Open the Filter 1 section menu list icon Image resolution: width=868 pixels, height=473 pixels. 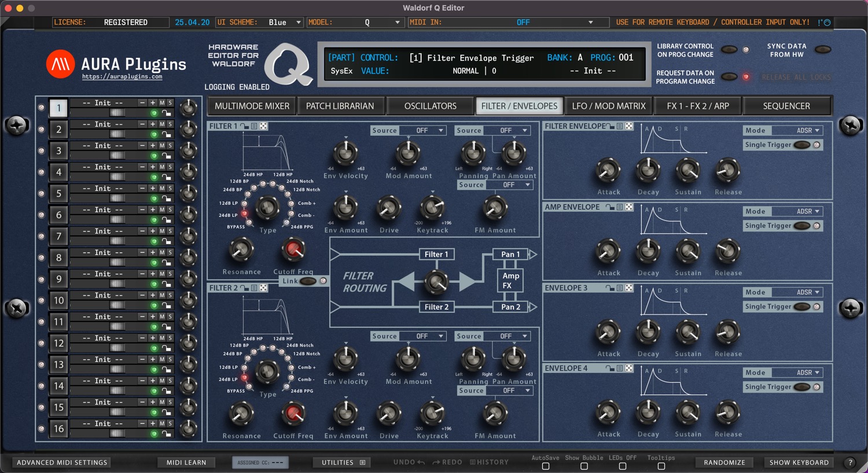(x=254, y=126)
